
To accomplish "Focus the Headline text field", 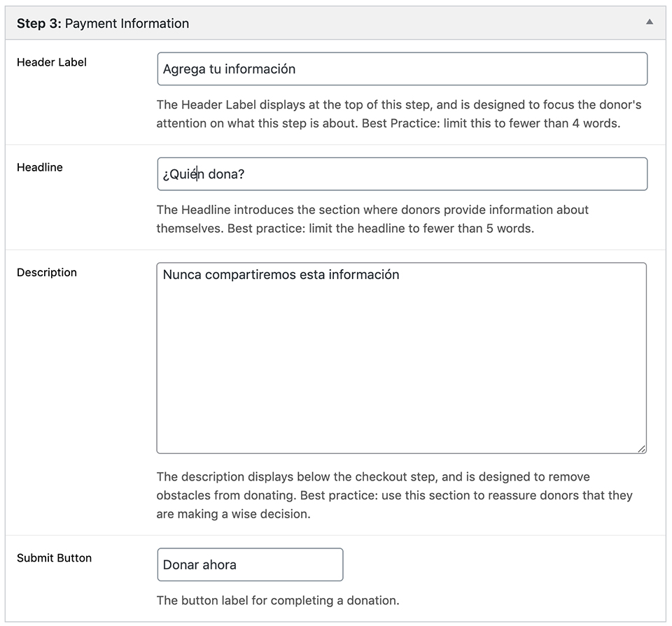I will pyautogui.click(x=402, y=174).
